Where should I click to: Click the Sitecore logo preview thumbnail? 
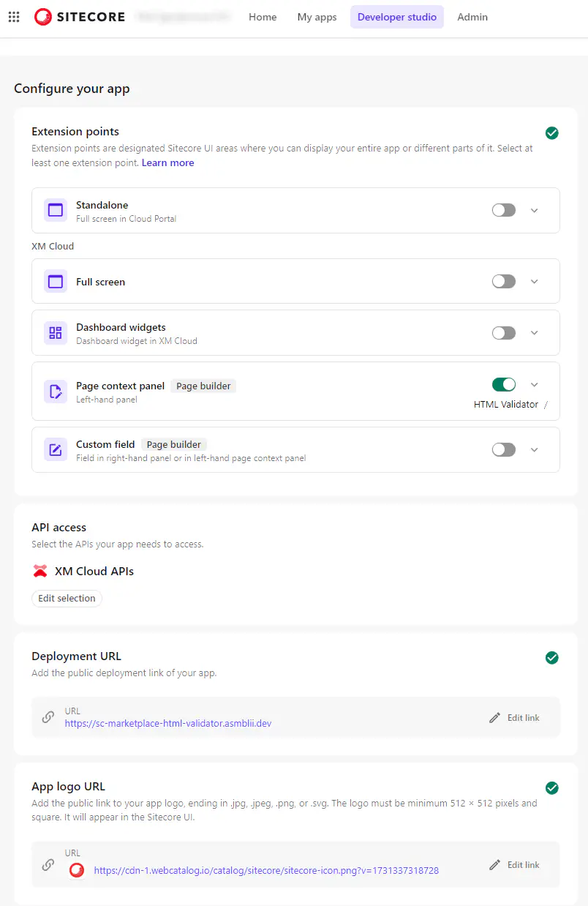(77, 870)
